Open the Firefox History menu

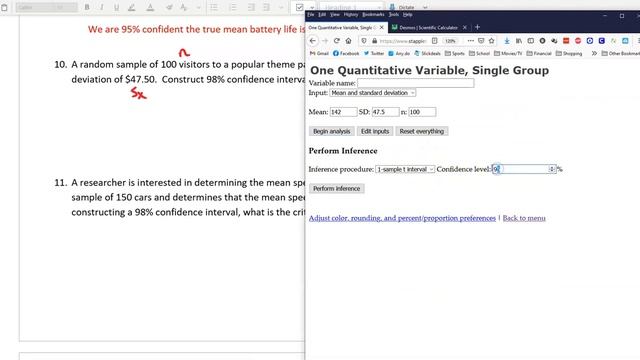point(351,15)
